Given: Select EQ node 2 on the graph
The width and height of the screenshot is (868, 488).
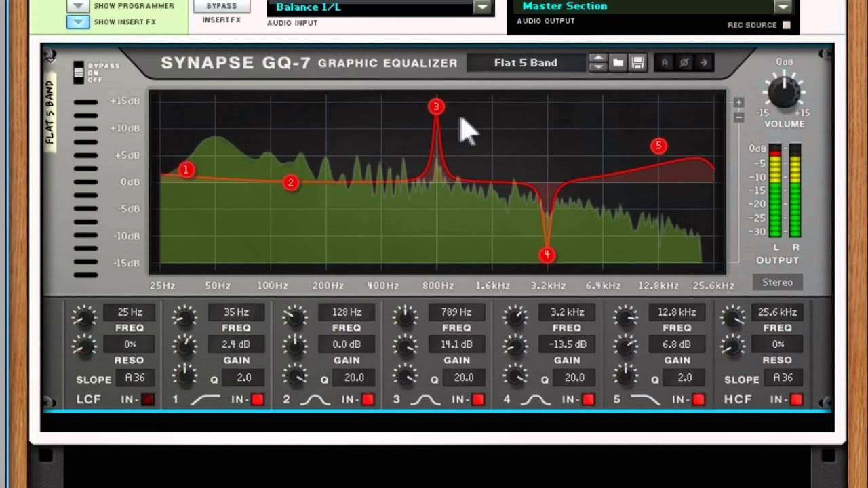Looking at the screenshot, I should tap(291, 182).
